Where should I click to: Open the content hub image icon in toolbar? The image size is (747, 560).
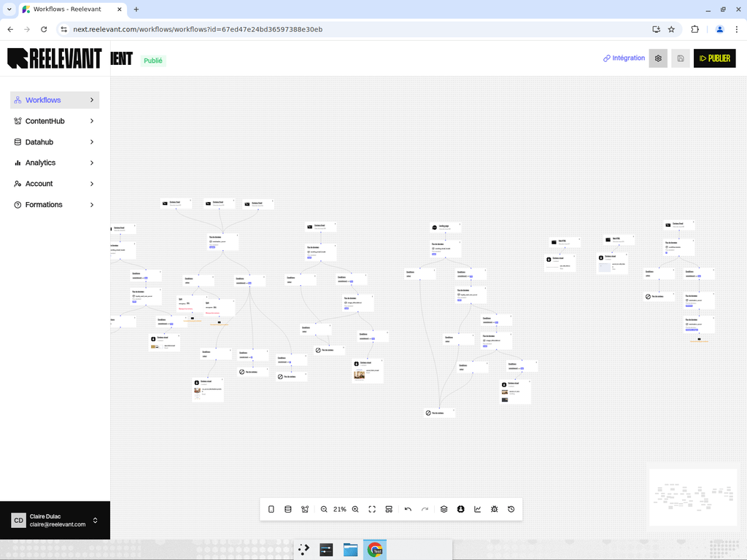(305, 509)
